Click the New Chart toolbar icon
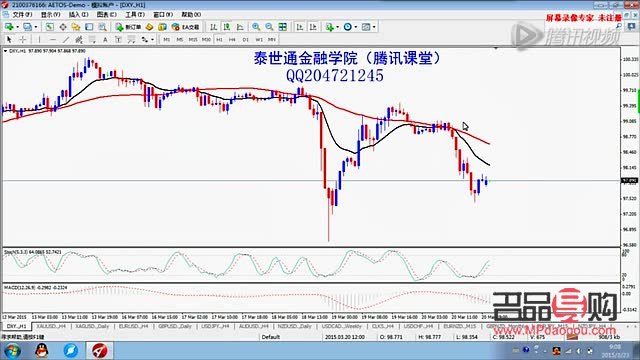 9,27
